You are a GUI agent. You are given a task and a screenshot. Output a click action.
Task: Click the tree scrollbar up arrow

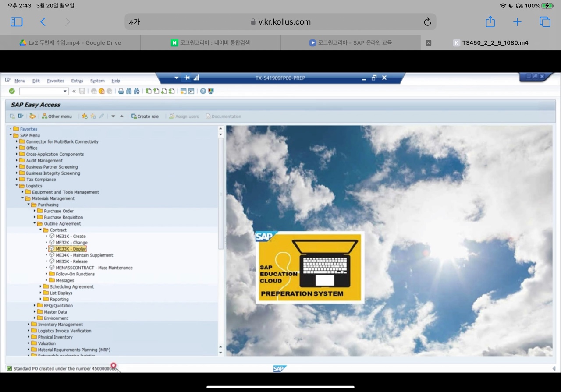(220, 129)
